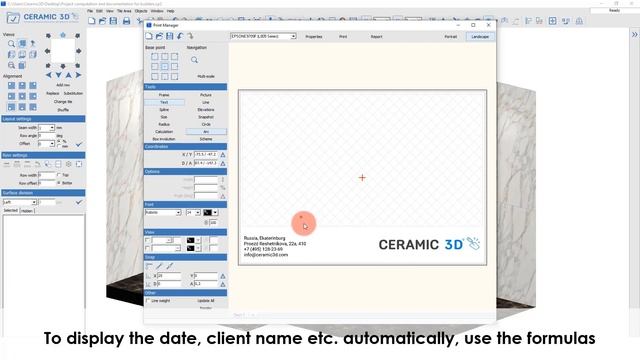Toggle first checkbox in View section
640x360 pixels.
[x=148, y=240]
